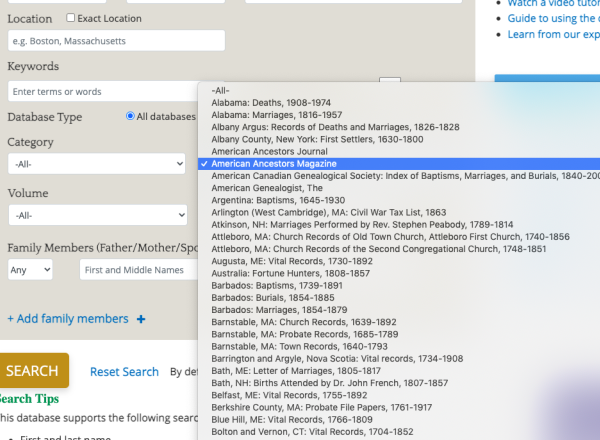Screen dimensions: 600x440
Task: Click the Add family members link
Action: [x=68, y=319]
